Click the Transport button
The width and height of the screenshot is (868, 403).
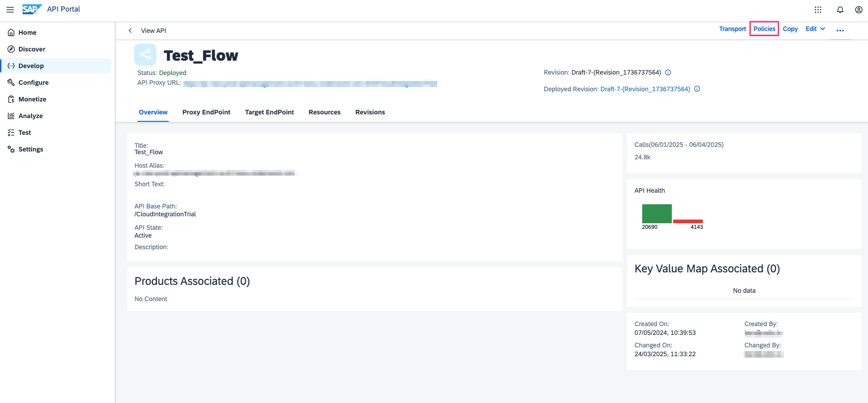point(732,29)
